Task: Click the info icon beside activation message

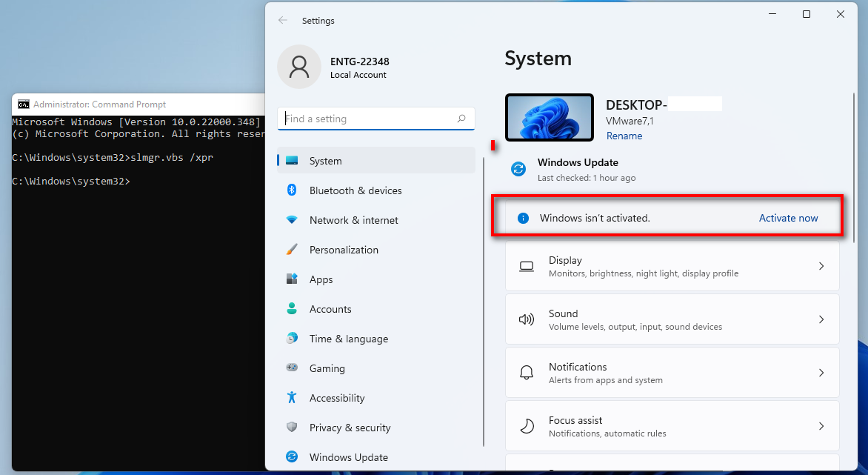Action: (523, 218)
